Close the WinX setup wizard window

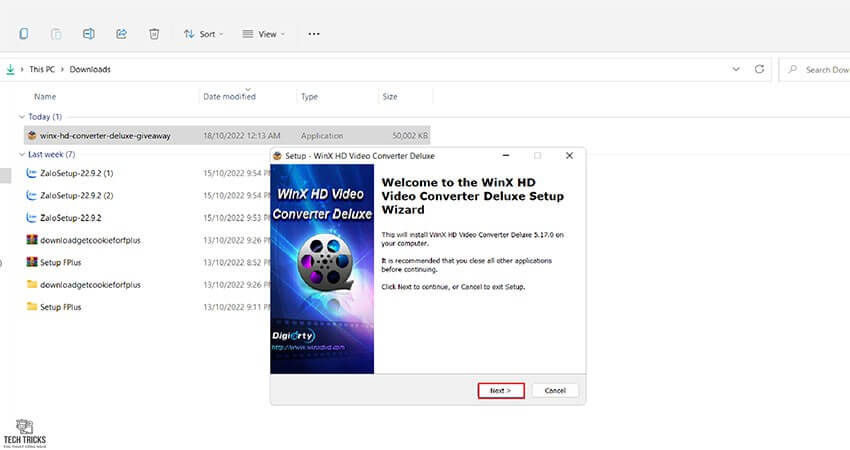(x=569, y=156)
